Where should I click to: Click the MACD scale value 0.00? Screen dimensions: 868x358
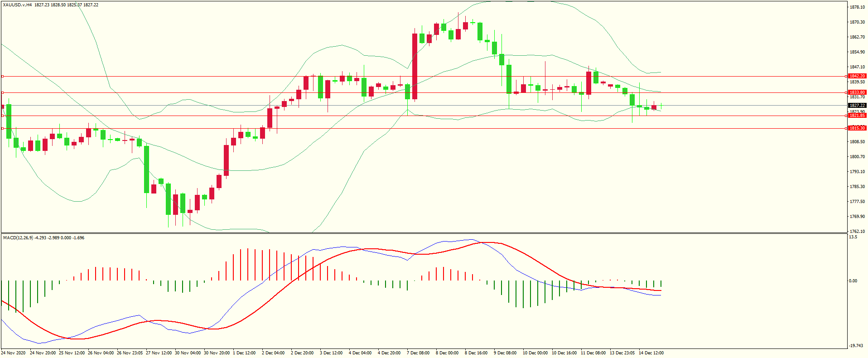pos(853,281)
